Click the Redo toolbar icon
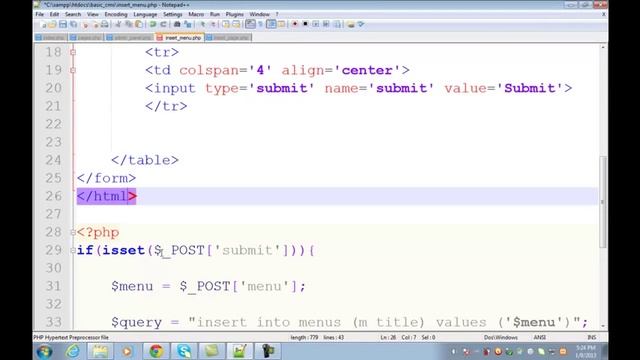This screenshot has width=640, height=360. (x=163, y=24)
